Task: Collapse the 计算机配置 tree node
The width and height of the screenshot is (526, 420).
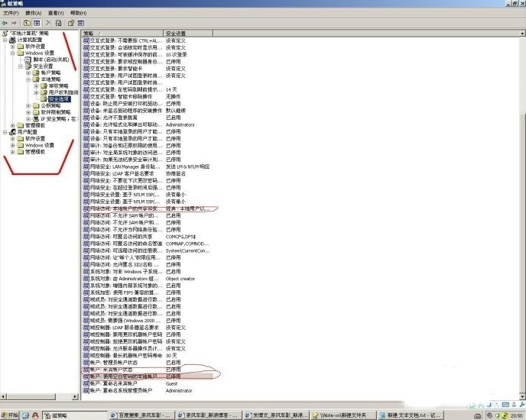Action: 5,40
